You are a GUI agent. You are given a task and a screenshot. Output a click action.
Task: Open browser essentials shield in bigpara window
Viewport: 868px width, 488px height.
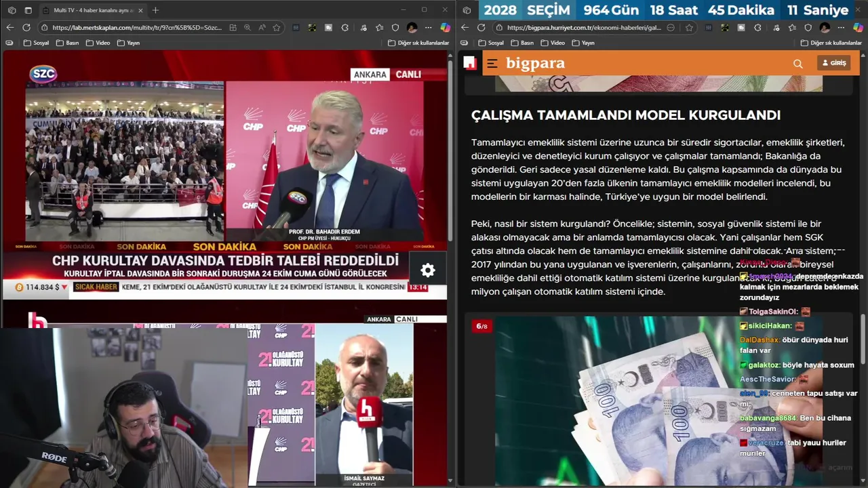[x=808, y=28]
